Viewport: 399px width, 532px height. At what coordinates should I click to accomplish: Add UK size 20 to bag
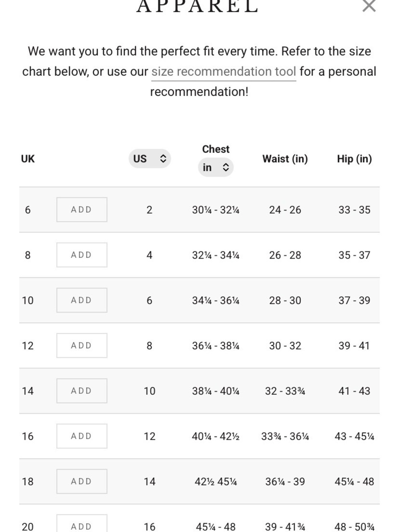click(x=82, y=524)
